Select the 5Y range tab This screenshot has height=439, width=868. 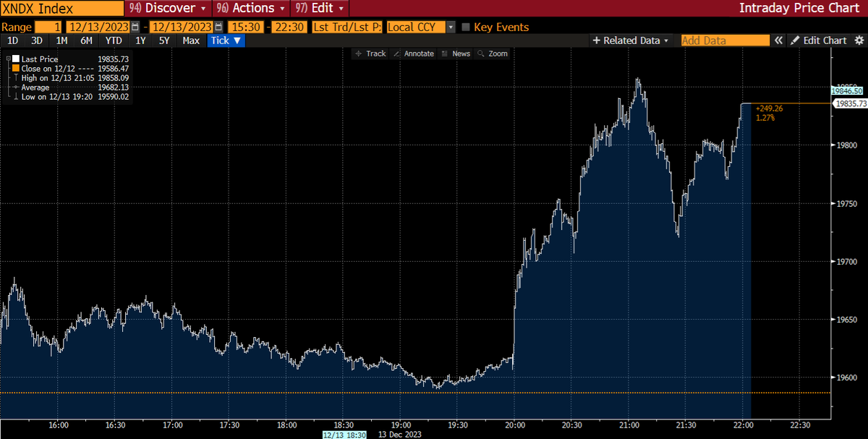(164, 41)
